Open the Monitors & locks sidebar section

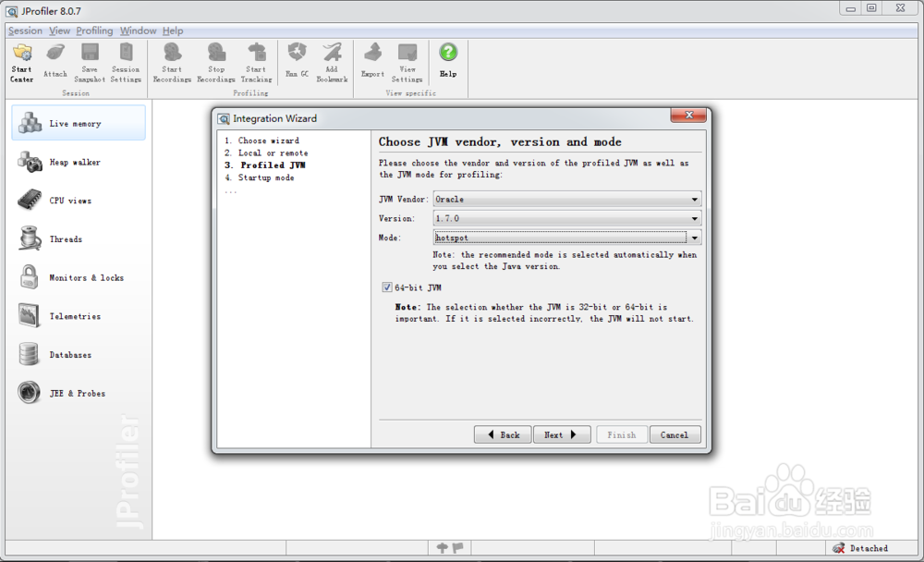pyautogui.click(x=79, y=277)
